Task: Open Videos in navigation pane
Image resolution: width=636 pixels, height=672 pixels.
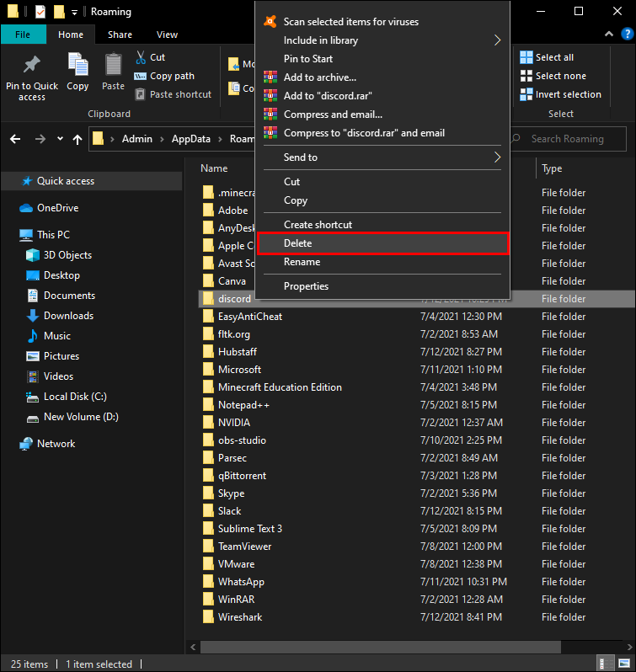Action: 51,376
